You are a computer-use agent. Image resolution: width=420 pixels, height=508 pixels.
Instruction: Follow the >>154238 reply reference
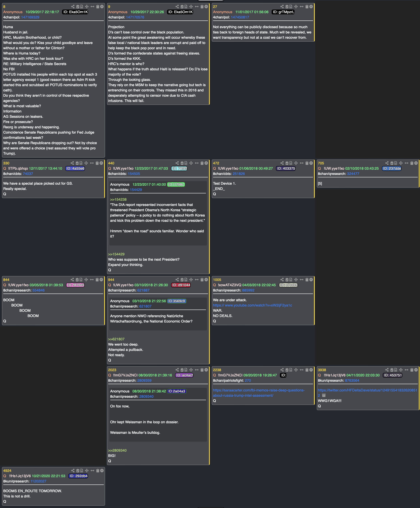pos(118,199)
